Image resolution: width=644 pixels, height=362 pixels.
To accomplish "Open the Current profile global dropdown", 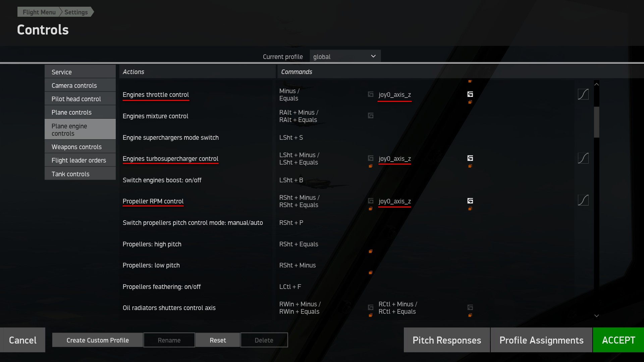I will tap(345, 56).
